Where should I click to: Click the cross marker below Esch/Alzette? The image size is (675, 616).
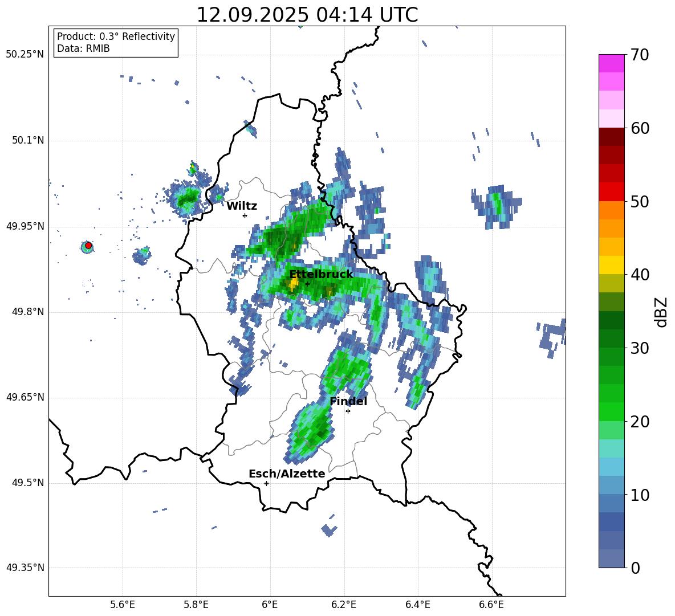(x=266, y=483)
